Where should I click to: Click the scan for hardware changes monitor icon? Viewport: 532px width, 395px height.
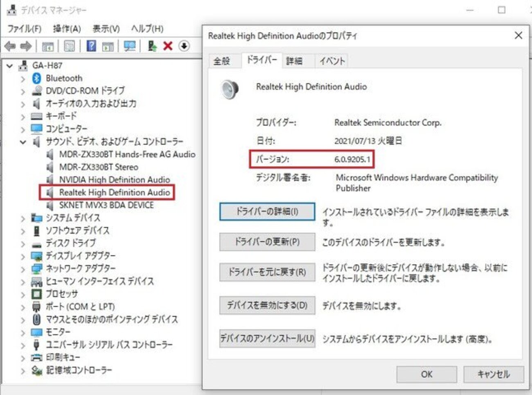pos(130,46)
